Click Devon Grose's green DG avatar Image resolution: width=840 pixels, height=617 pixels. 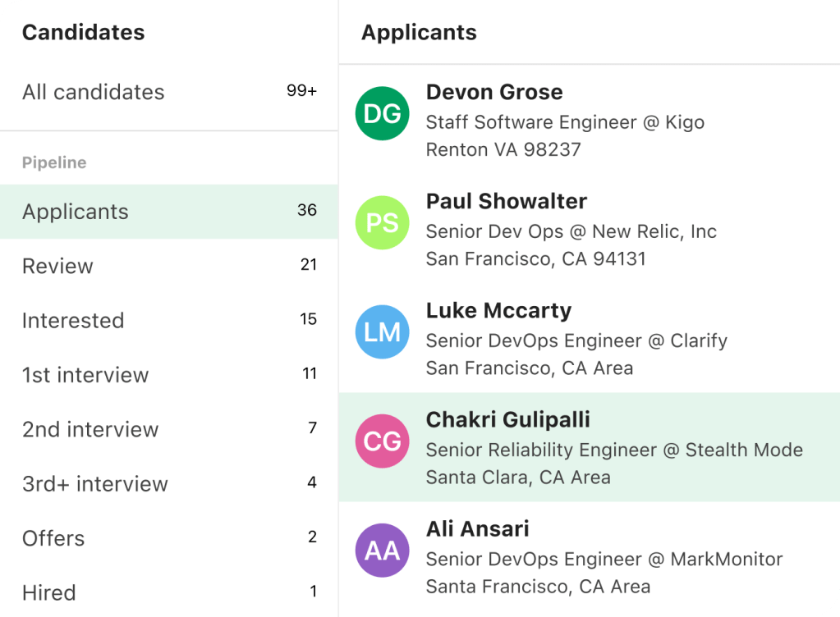click(382, 113)
